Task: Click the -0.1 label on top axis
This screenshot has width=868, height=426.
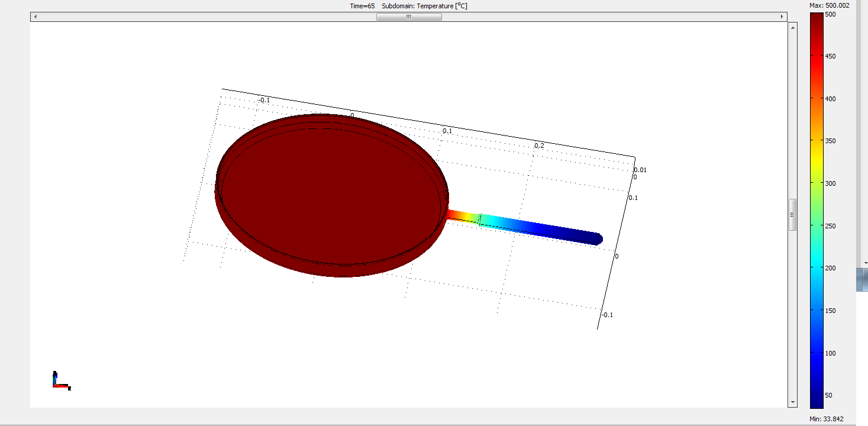Action: [x=264, y=100]
